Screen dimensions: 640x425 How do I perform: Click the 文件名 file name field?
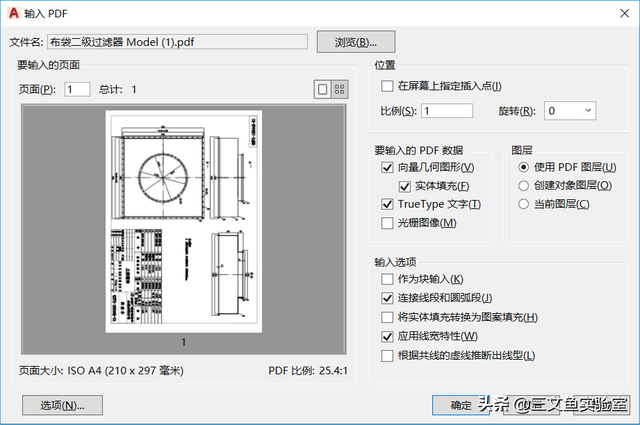point(178,42)
